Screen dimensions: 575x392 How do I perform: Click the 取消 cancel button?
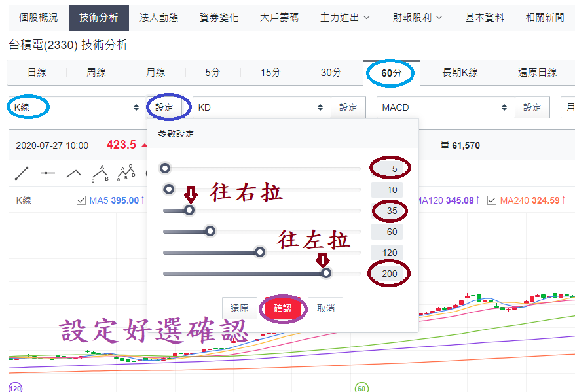pos(325,308)
